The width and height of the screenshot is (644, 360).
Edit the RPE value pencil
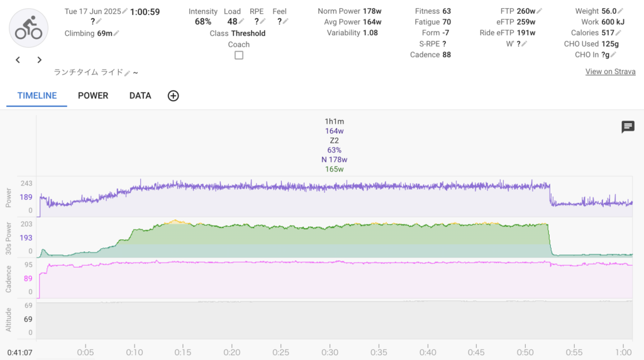pyautogui.click(x=262, y=21)
